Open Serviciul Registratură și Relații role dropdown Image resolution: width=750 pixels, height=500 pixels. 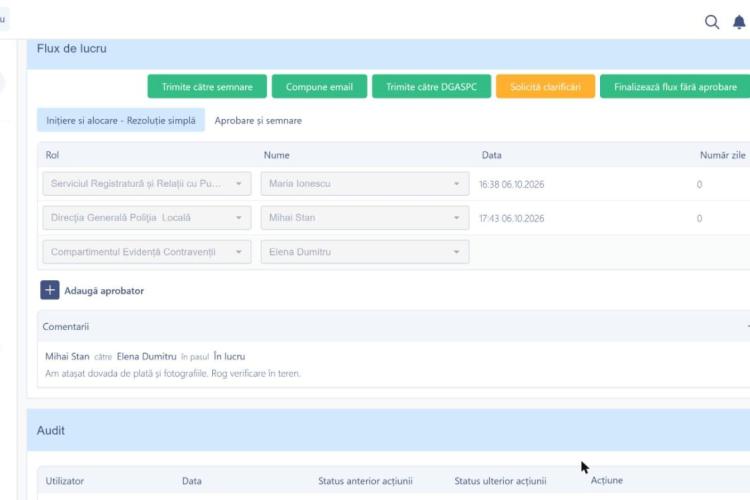click(x=147, y=184)
